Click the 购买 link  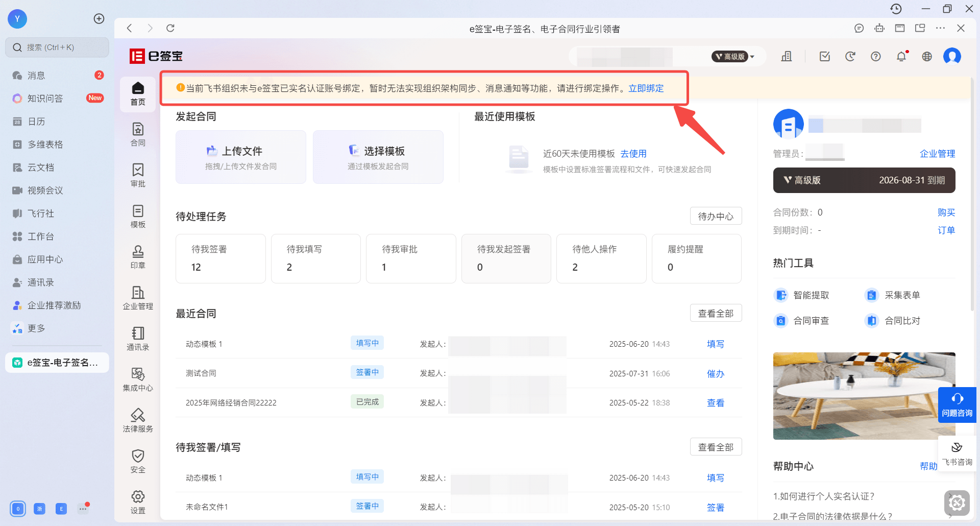946,212
